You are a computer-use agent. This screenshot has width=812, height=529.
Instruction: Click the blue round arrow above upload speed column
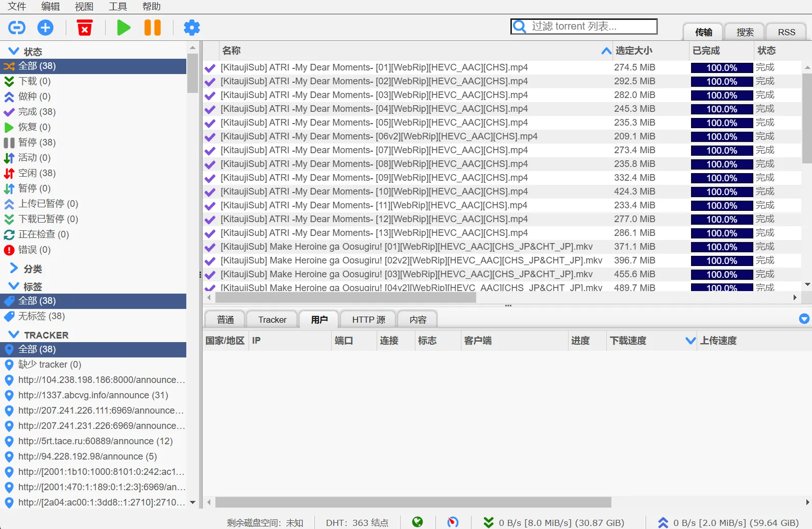(x=804, y=319)
